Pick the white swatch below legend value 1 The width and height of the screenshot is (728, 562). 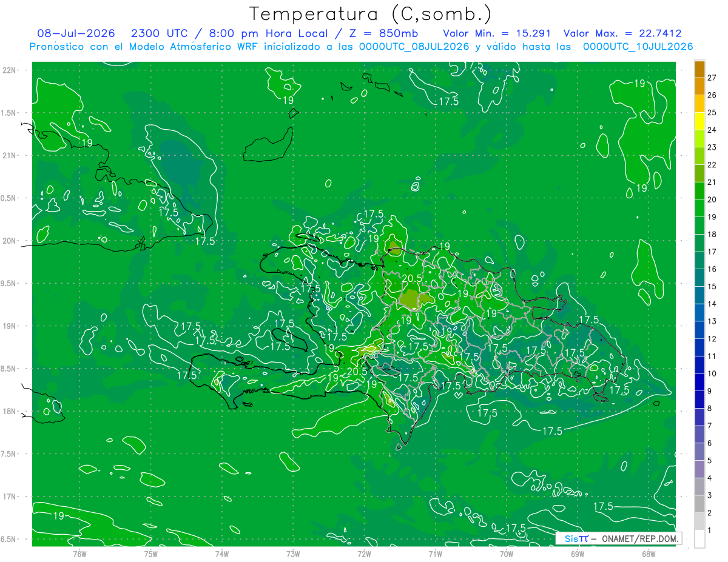[699, 539]
